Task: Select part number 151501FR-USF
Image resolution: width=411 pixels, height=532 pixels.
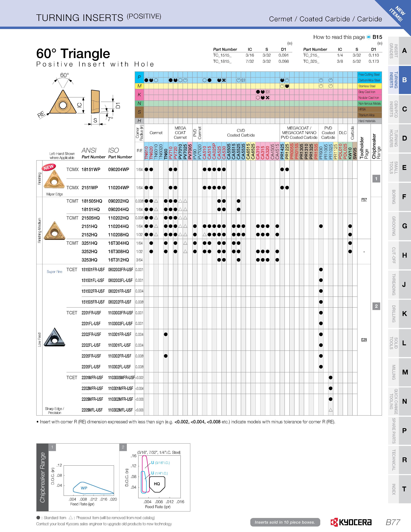Action: coord(93,270)
